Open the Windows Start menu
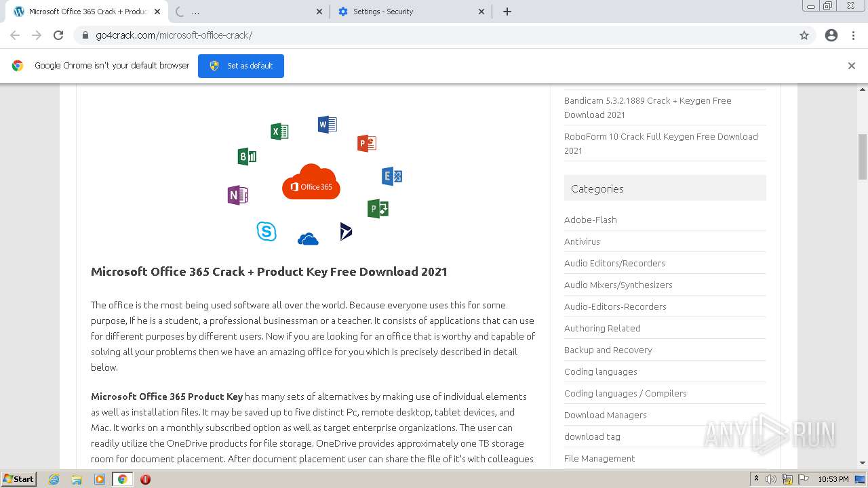The height and width of the screenshot is (488, 868). [x=19, y=479]
